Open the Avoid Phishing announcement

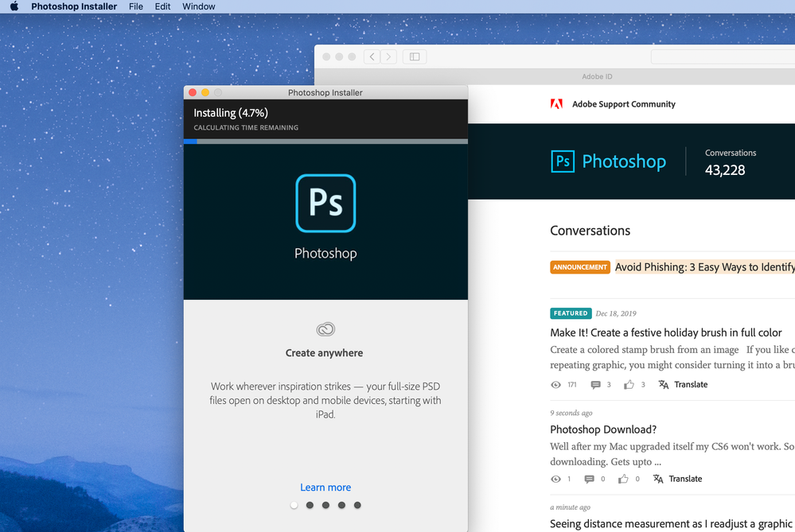pos(705,267)
